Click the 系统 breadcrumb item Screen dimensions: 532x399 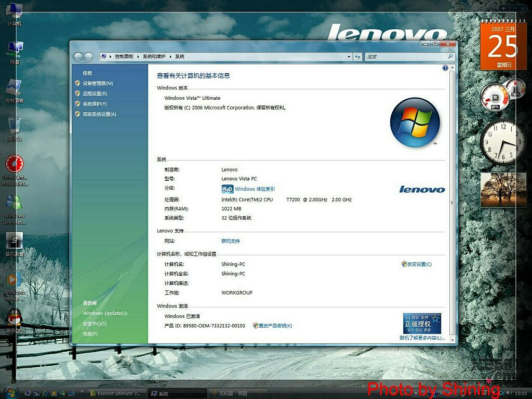pos(179,57)
